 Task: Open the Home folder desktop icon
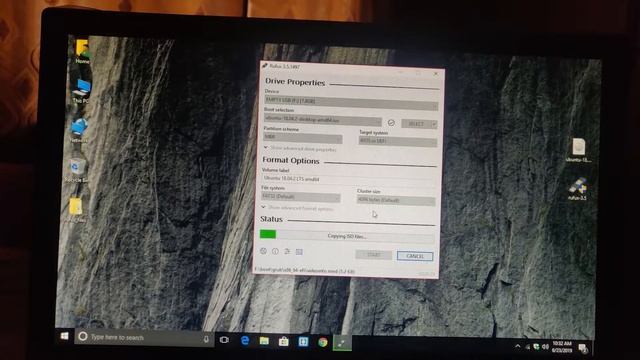click(82, 51)
